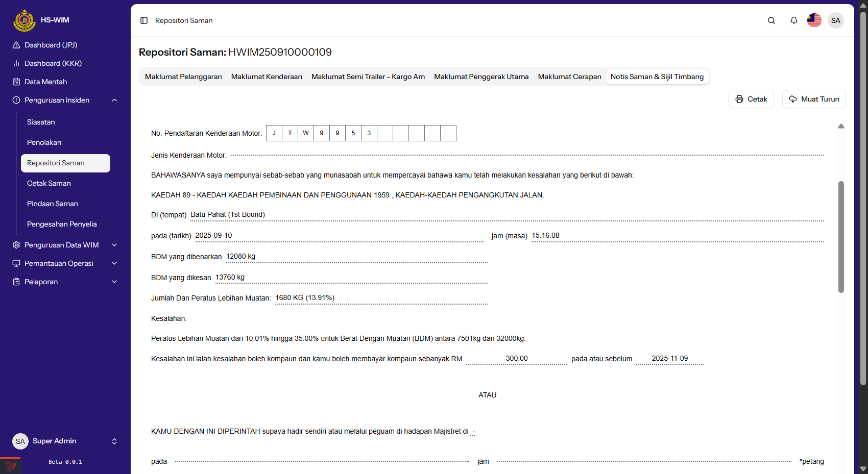Switch to the Maklumat Kenderaan tab
Viewport: 868px width, 474px height.
267,77
